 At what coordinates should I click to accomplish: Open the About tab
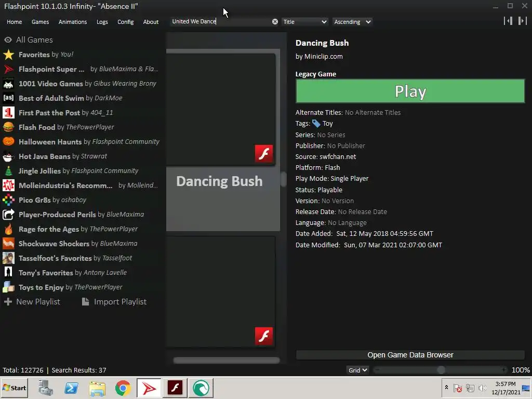tap(151, 22)
